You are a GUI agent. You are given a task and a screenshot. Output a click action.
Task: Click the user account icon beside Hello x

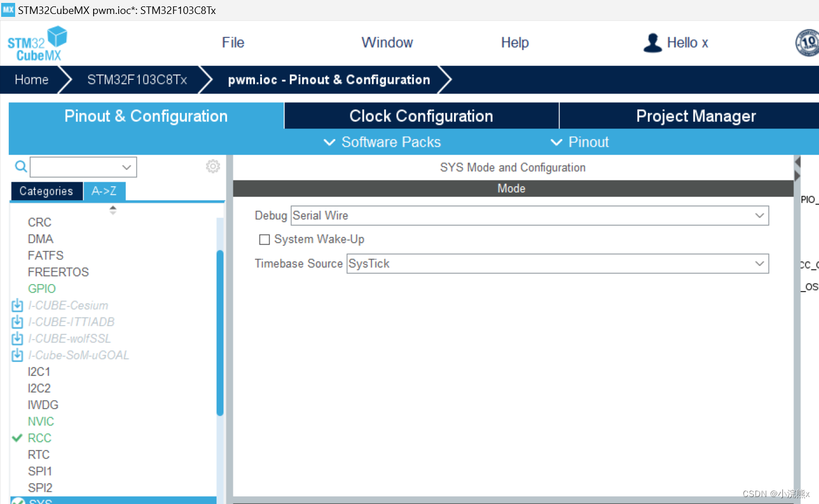(x=653, y=43)
